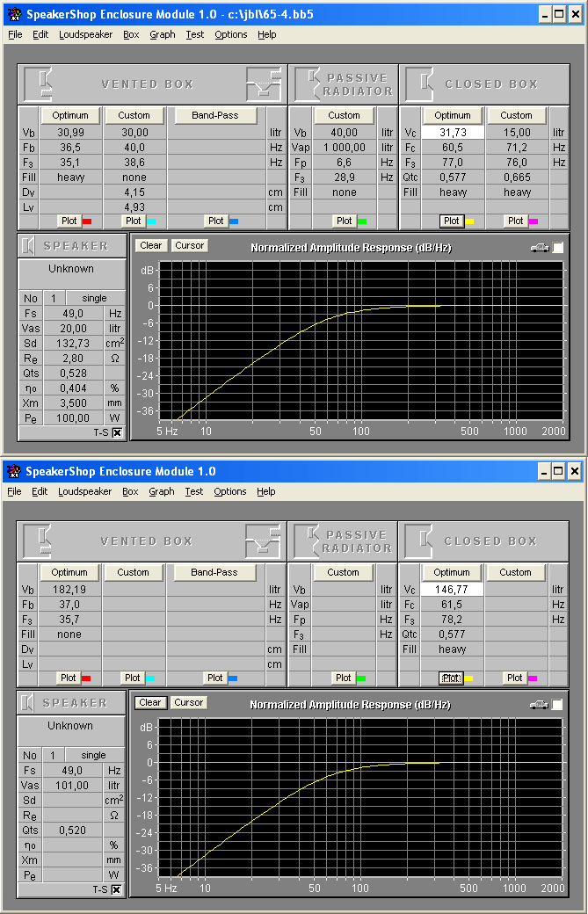Click Clear button in bottom window graph
Viewport: 588px width, 914px height.
click(x=149, y=702)
